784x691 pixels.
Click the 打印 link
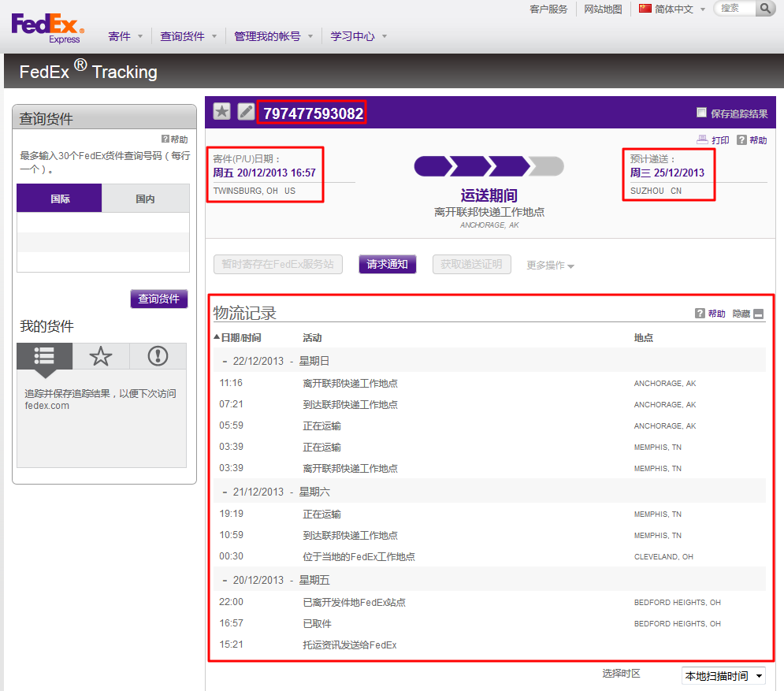(x=720, y=140)
